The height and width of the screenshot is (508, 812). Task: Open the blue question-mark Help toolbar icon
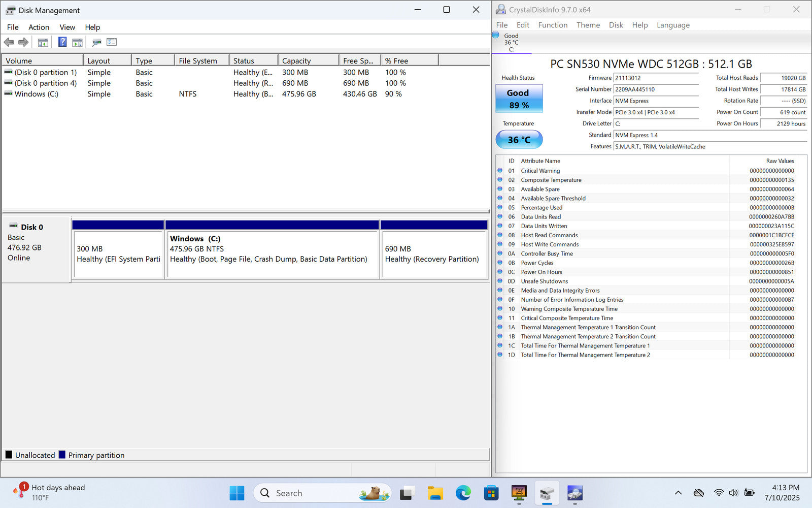pyautogui.click(x=62, y=42)
